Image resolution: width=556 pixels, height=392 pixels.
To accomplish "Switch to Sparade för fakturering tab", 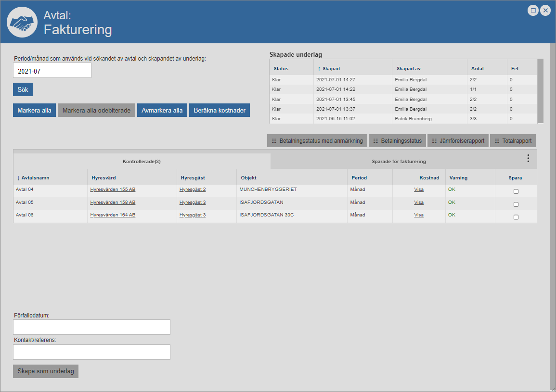I will (x=399, y=162).
